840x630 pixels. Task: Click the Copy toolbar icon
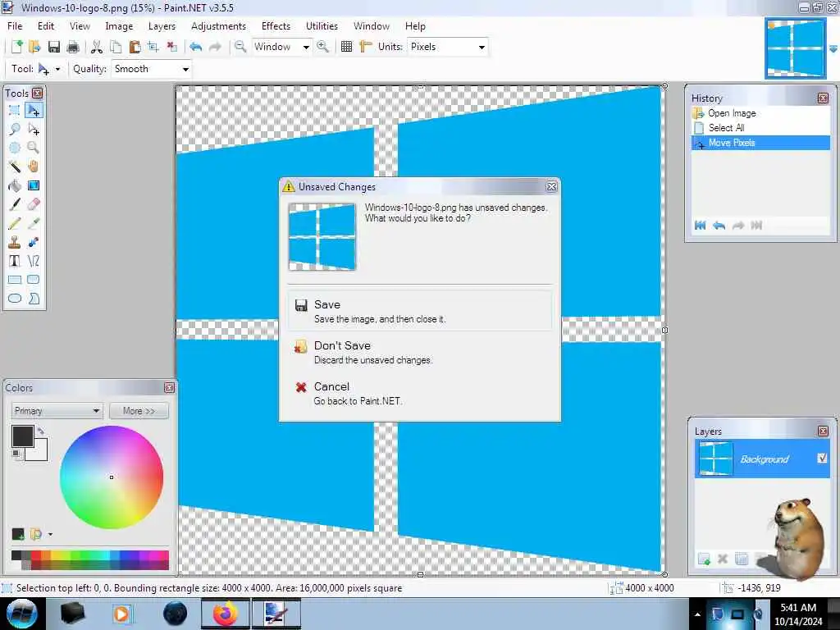[x=116, y=47]
